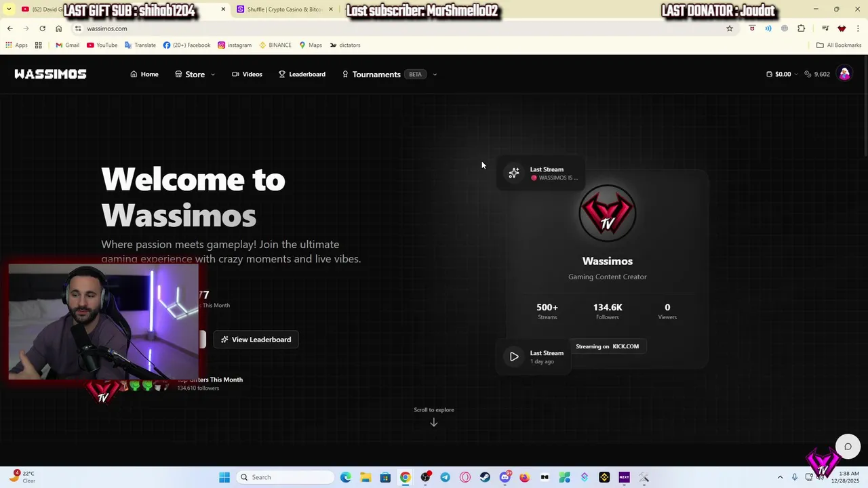Open the instagram bookmark
868x488 pixels.
coord(235,45)
